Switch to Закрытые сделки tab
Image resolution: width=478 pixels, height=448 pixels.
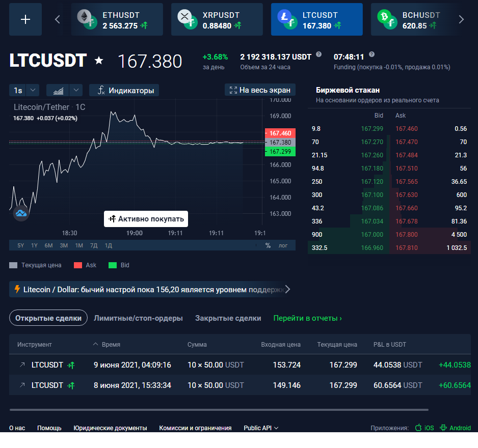pyautogui.click(x=228, y=318)
